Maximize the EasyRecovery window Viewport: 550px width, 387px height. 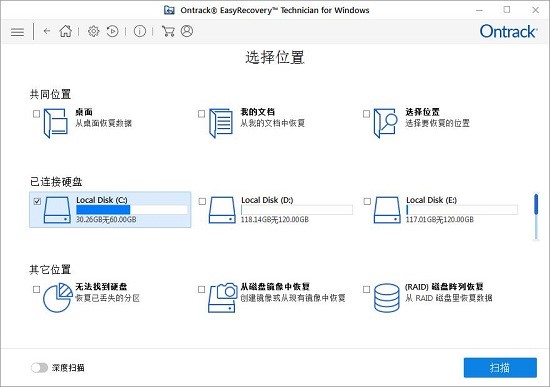(507, 10)
